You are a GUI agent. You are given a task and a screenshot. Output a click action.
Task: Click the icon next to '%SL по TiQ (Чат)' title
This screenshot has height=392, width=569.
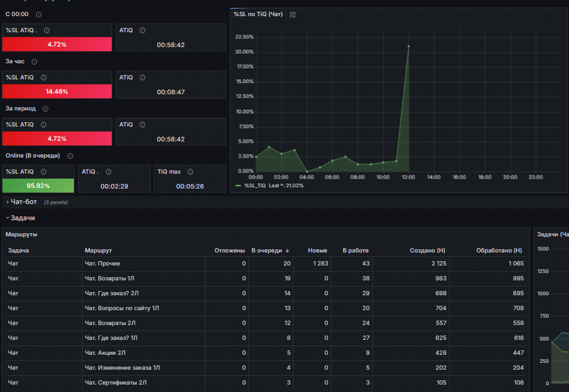292,14
